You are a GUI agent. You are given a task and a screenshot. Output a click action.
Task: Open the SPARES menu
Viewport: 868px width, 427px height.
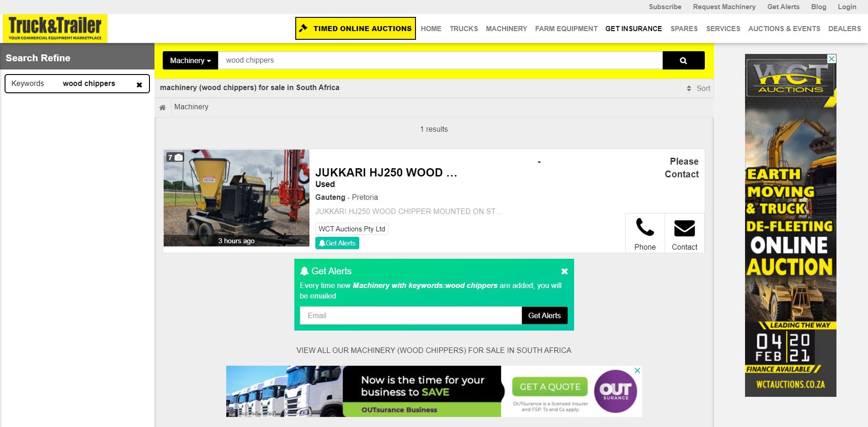684,28
